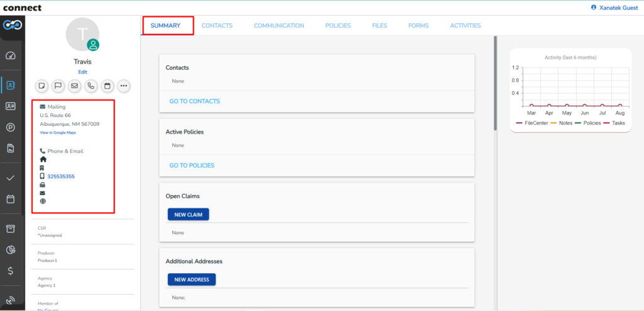Click the email envelope icon under Phone & Email
Screen dimensions: 644x311
(x=42, y=193)
